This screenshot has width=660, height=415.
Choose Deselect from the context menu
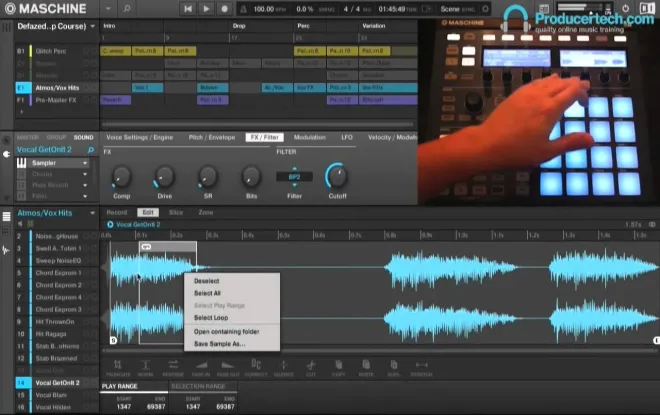[x=207, y=281]
